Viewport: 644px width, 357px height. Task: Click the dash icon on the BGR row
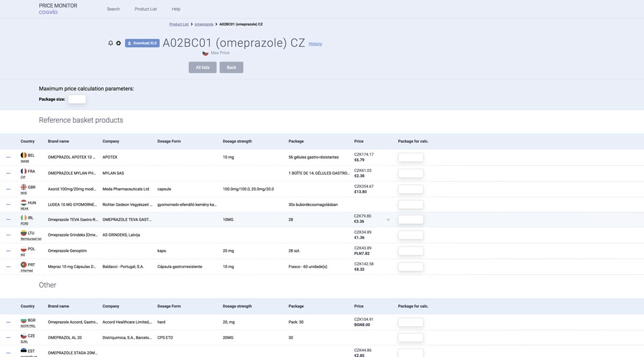tap(8, 322)
